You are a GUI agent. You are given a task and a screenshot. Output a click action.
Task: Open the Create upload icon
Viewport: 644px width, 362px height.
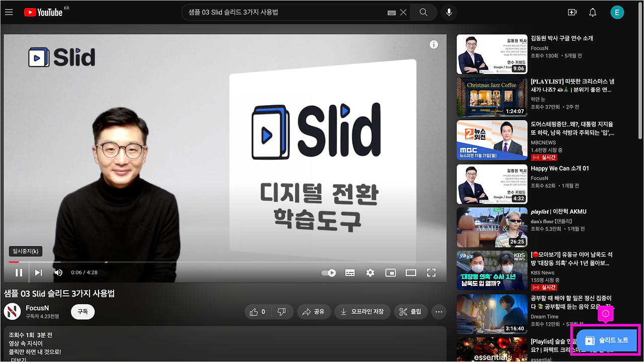pos(572,12)
